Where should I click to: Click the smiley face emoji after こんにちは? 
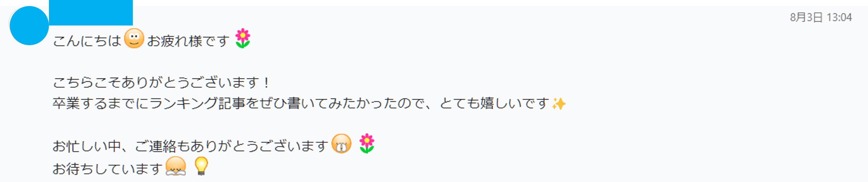point(134,38)
